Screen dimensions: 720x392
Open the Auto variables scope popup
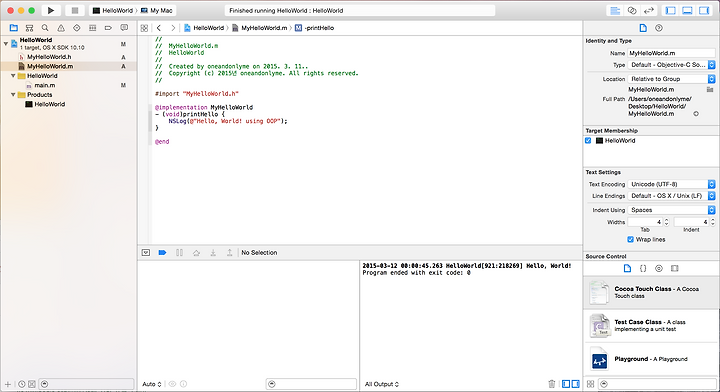click(152, 384)
